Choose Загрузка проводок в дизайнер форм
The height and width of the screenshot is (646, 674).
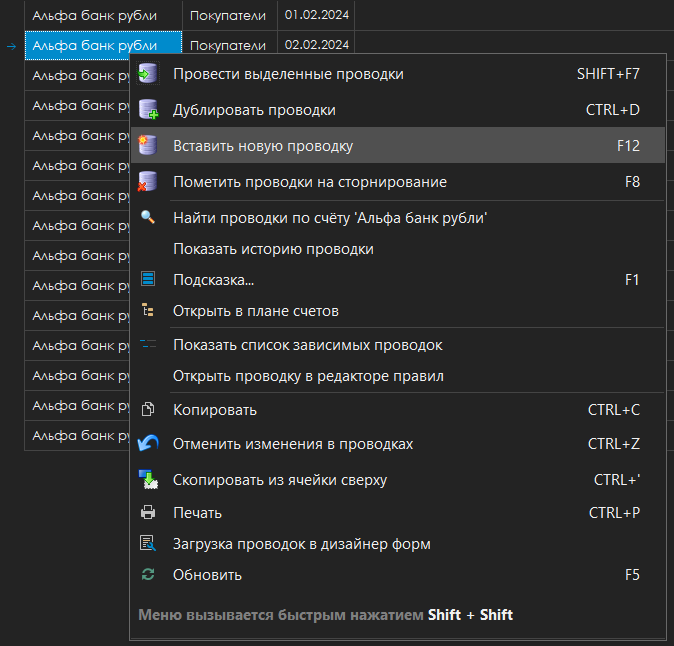(x=398, y=544)
